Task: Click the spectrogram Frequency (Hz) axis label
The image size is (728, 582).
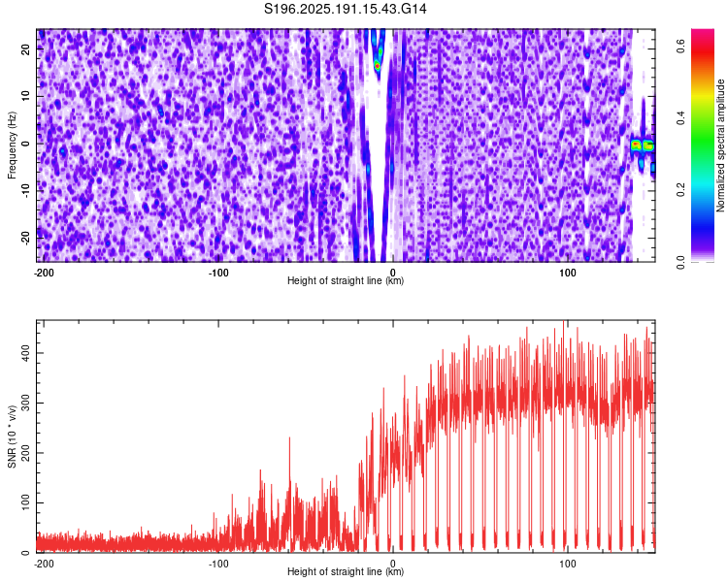Action: 12,145
